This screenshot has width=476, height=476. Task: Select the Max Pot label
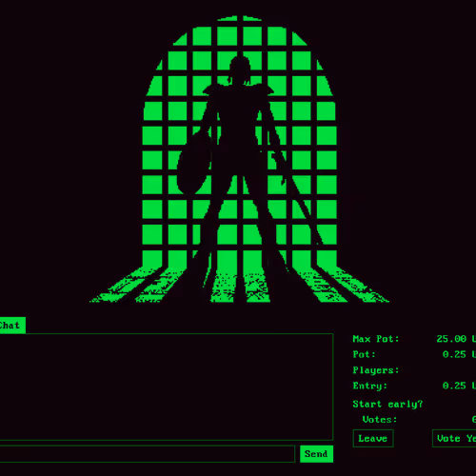point(376,339)
